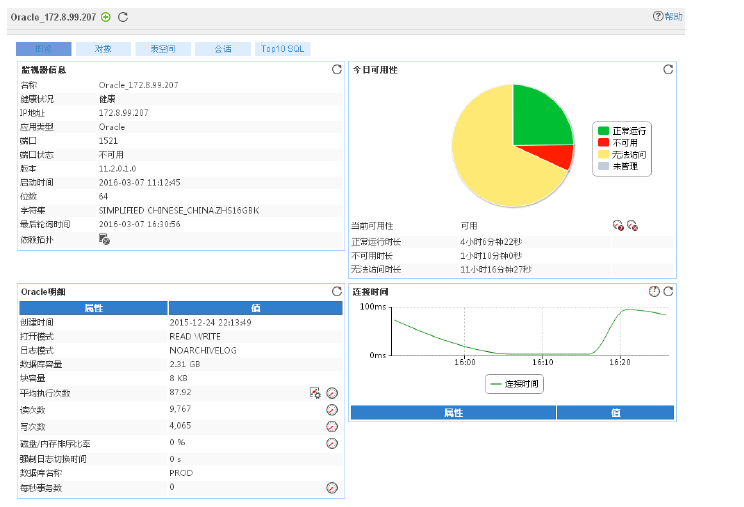
Task: Open threshold settings icon in 平均执行次数 row
Action: (315, 393)
